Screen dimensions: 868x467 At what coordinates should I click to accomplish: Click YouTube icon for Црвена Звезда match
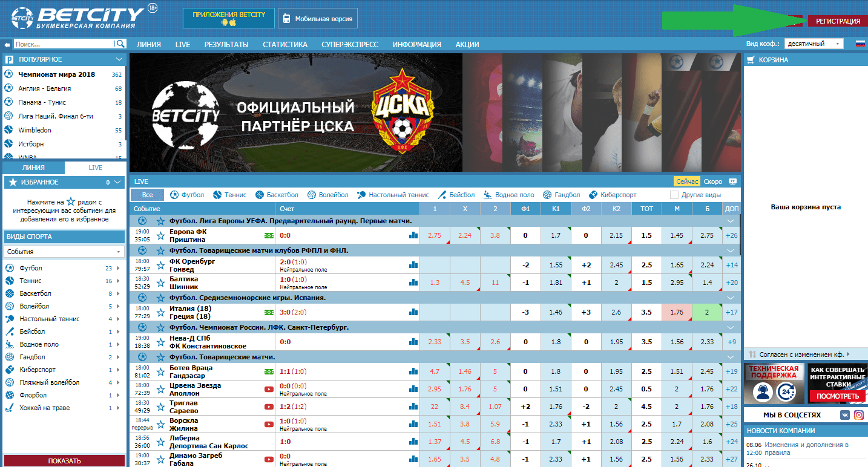click(x=269, y=389)
